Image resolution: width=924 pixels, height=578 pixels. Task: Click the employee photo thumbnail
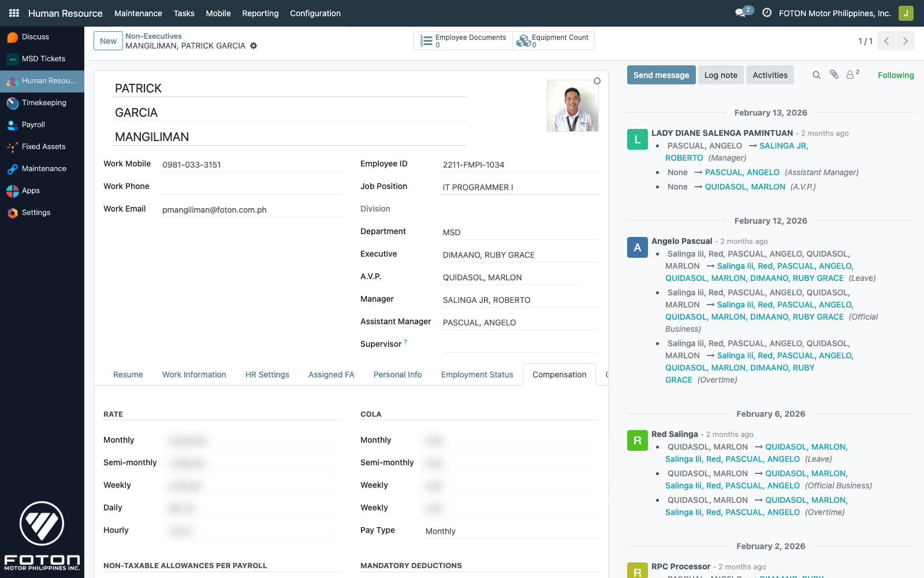pos(572,106)
